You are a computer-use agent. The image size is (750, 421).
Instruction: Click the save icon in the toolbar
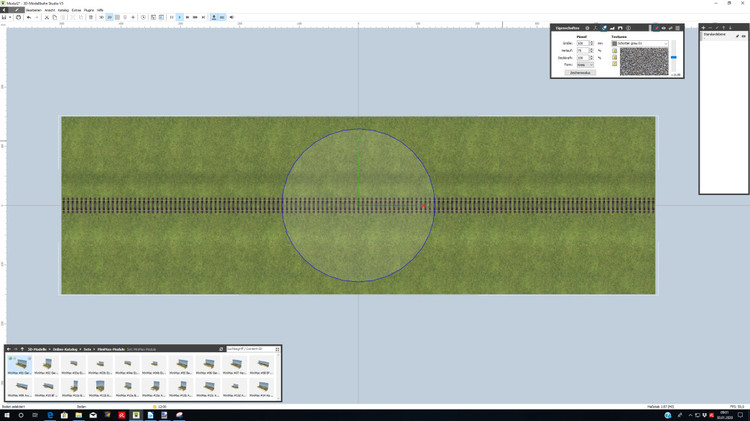pyautogui.click(x=5, y=17)
